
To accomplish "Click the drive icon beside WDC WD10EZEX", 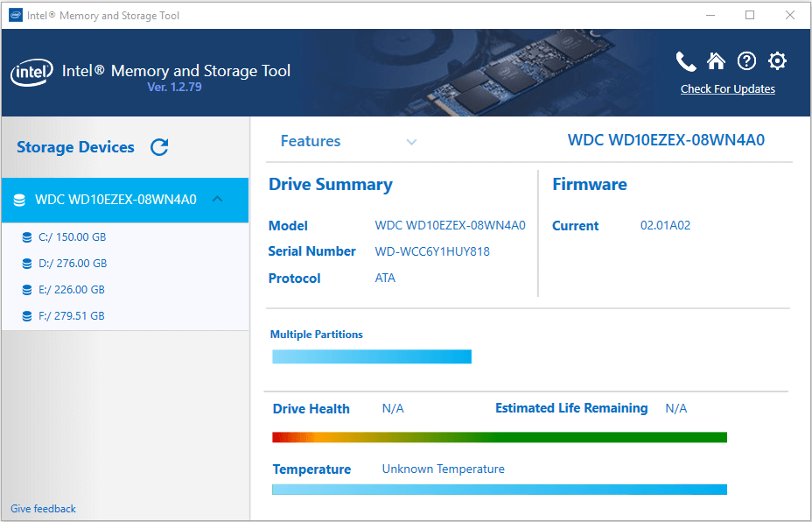I will 19,201.
